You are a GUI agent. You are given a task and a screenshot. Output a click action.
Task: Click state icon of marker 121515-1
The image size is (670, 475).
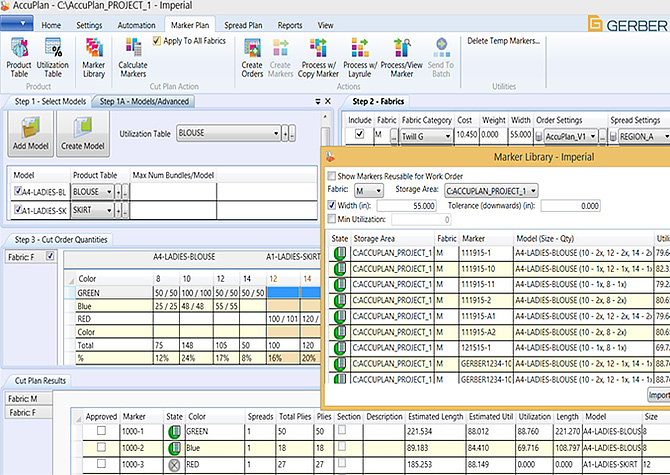[340, 348]
